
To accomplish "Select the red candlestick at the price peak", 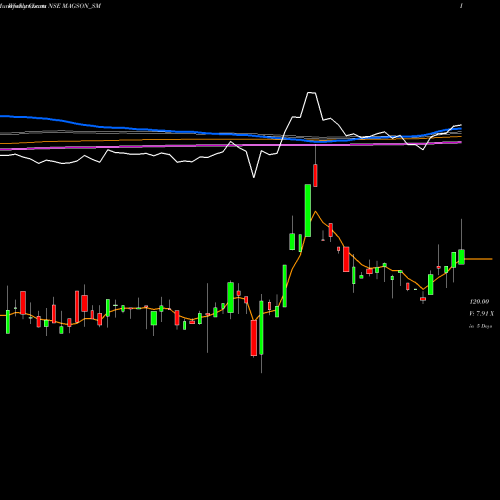I will pos(315,175).
